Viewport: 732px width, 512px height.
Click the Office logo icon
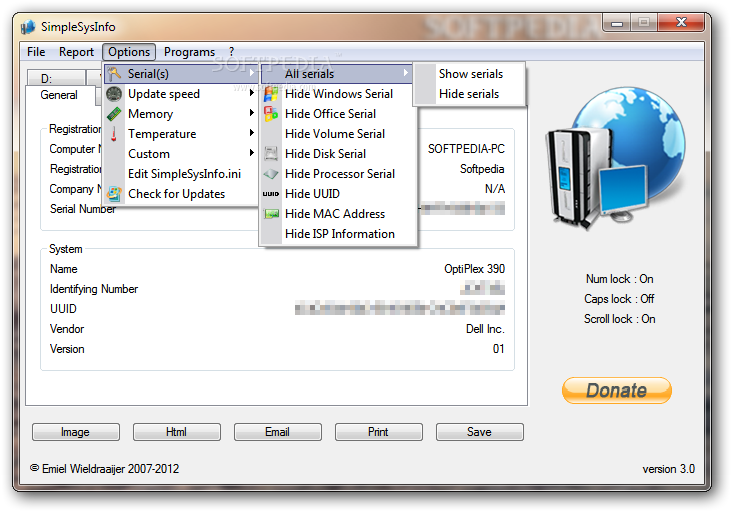click(x=271, y=114)
